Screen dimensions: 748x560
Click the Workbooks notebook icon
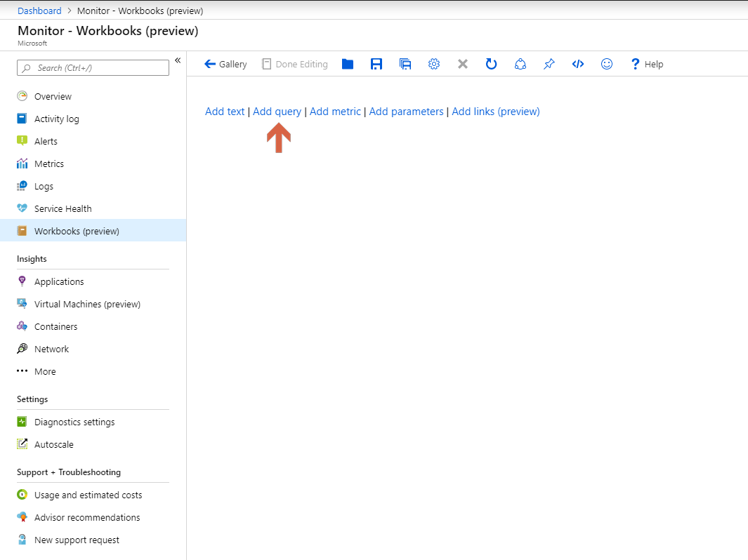click(x=22, y=231)
